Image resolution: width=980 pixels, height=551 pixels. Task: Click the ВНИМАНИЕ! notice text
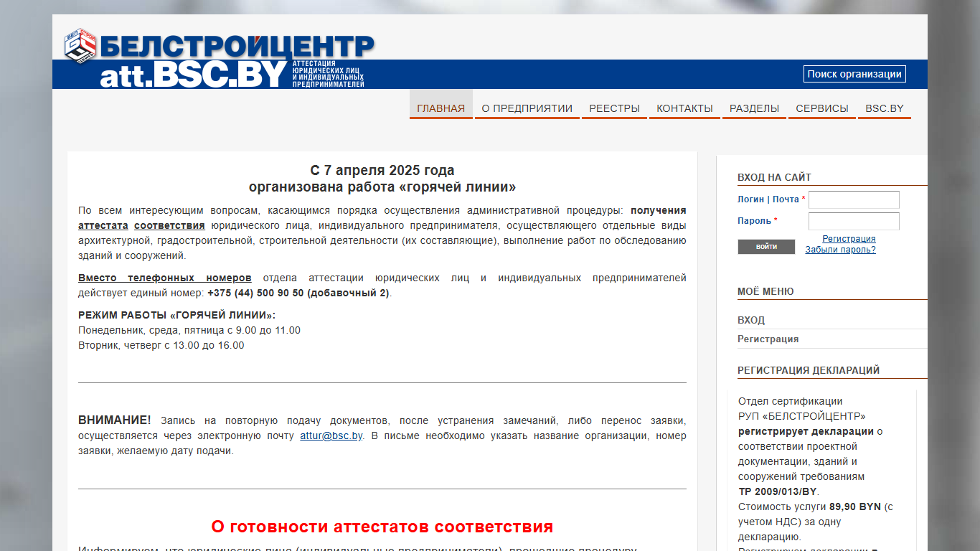[115, 420]
